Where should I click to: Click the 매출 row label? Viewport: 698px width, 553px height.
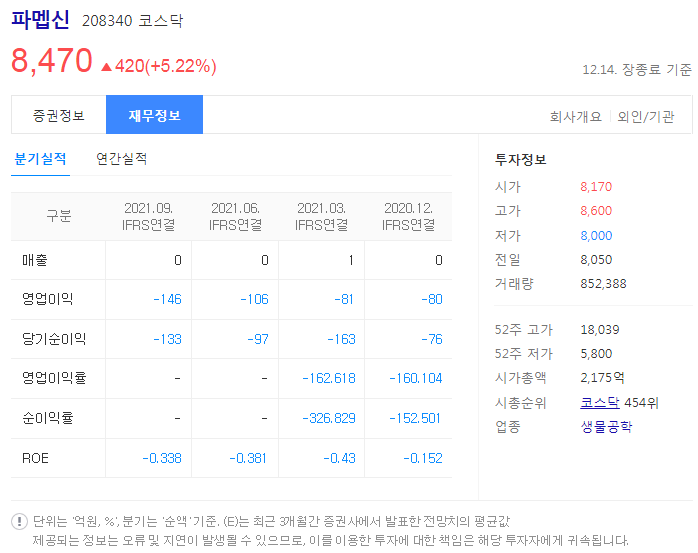(35, 260)
